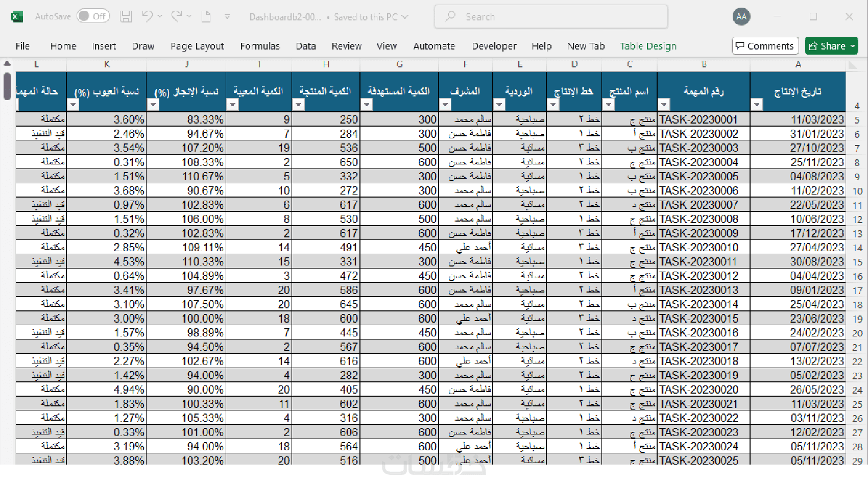The width and height of the screenshot is (868, 485).
Task: Open the Formulas ribbon tab
Action: pyautogui.click(x=260, y=46)
